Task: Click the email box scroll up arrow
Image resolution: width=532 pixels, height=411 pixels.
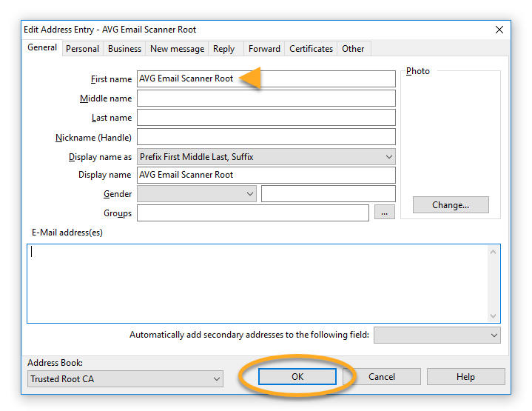Action: click(x=494, y=252)
